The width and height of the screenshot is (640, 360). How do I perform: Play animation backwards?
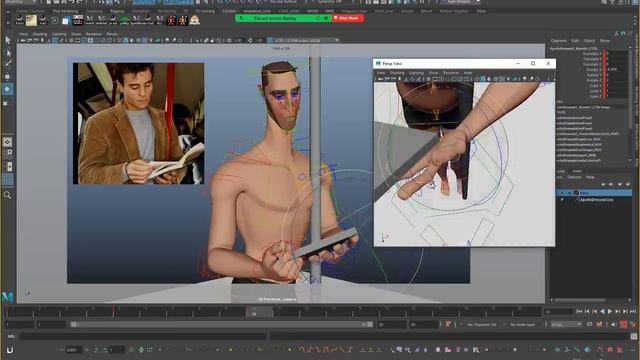tap(602, 311)
